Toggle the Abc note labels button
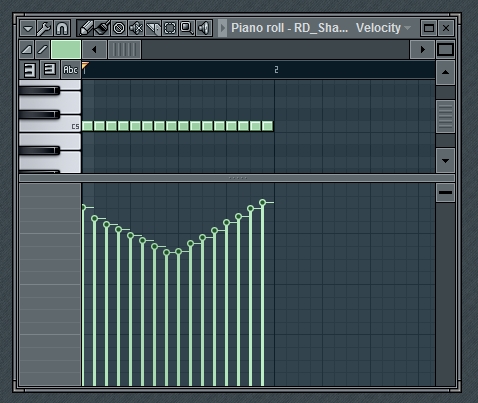This screenshot has height=403, width=478. pyautogui.click(x=70, y=70)
